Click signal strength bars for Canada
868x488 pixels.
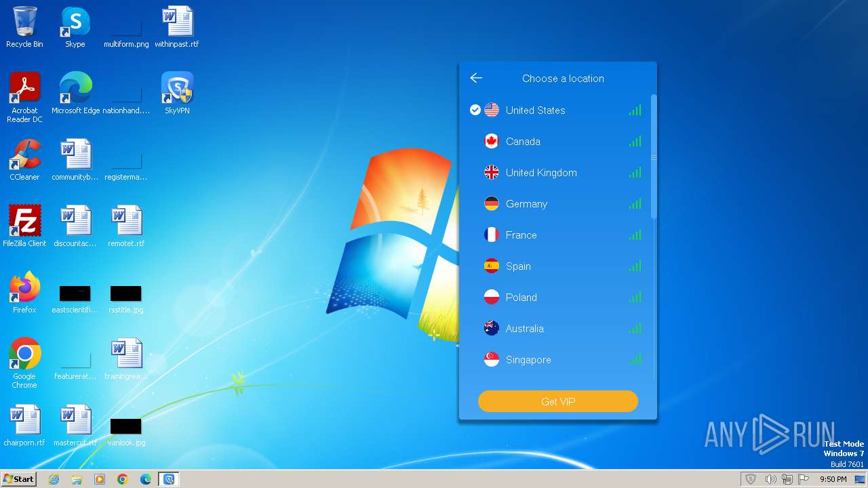635,141
